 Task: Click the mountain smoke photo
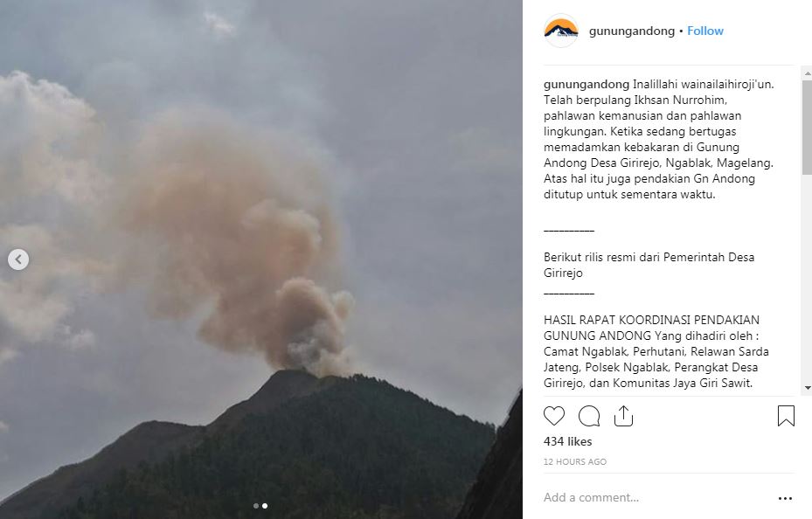(261, 259)
